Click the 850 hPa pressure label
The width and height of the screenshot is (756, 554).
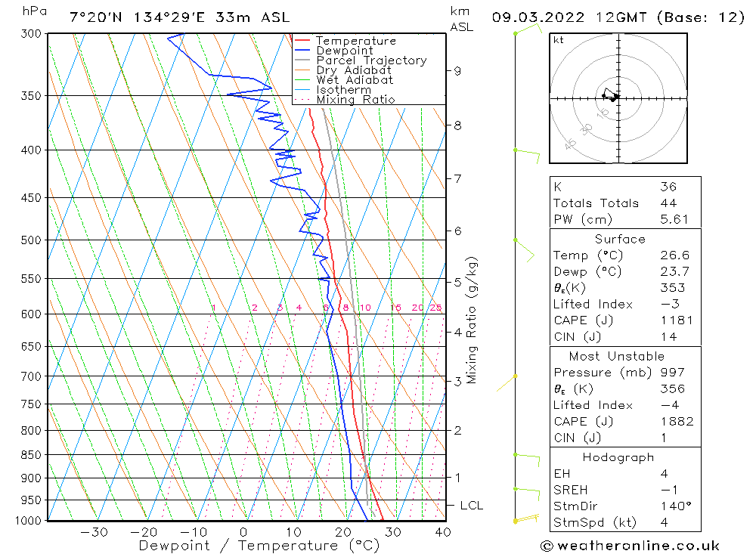pyautogui.click(x=31, y=455)
